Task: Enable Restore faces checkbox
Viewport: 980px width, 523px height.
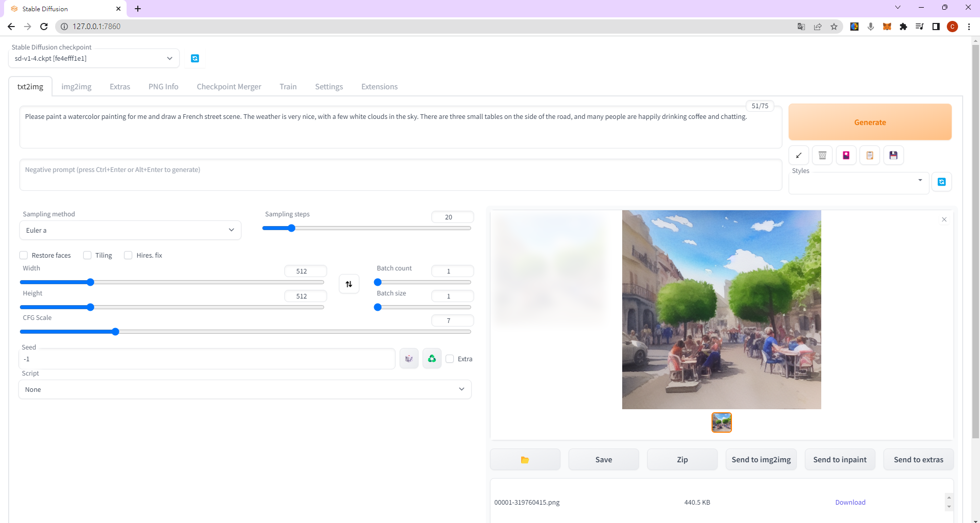Action: click(x=23, y=255)
